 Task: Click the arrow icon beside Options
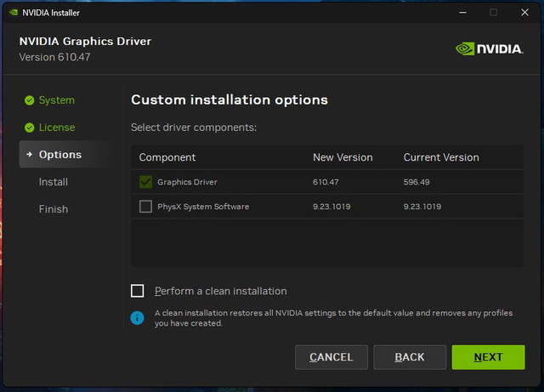point(30,154)
